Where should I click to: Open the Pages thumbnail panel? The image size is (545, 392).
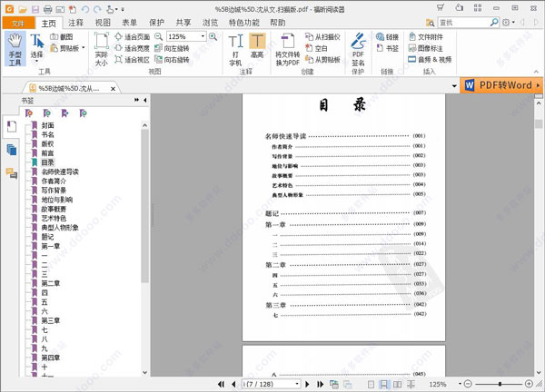coord(12,150)
